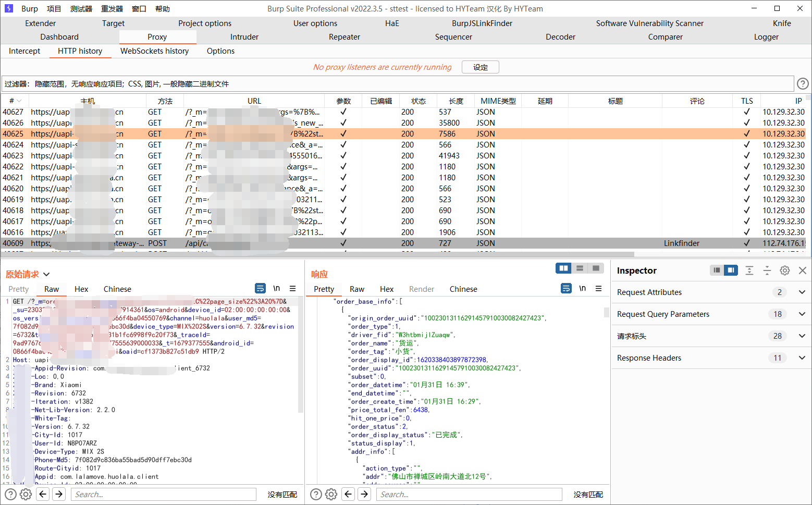
Task: Go to previous response search match
Action: 349,494
